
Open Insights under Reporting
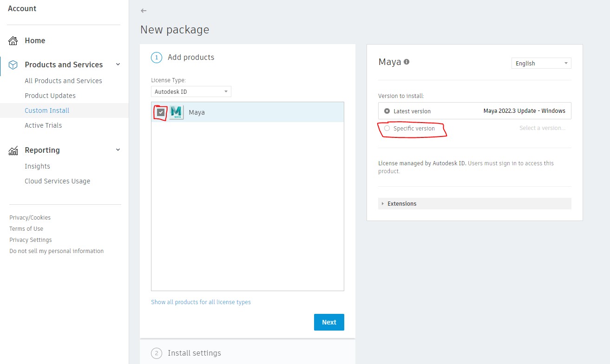(x=37, y=166)
